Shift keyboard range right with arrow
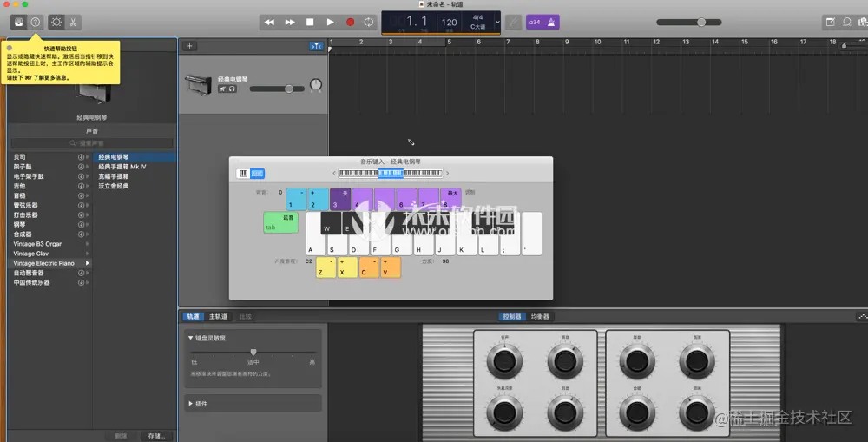Image resolution: width=868 pixels, height=442 pixels. pyautogui.click(x=447, y=174)
